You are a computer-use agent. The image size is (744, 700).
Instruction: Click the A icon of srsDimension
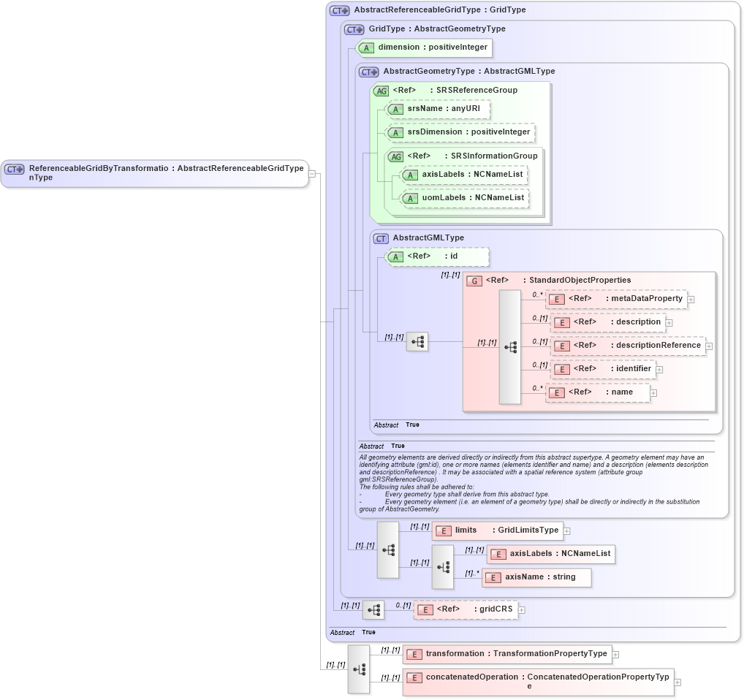pyautogui.click(x=395, y=133)
